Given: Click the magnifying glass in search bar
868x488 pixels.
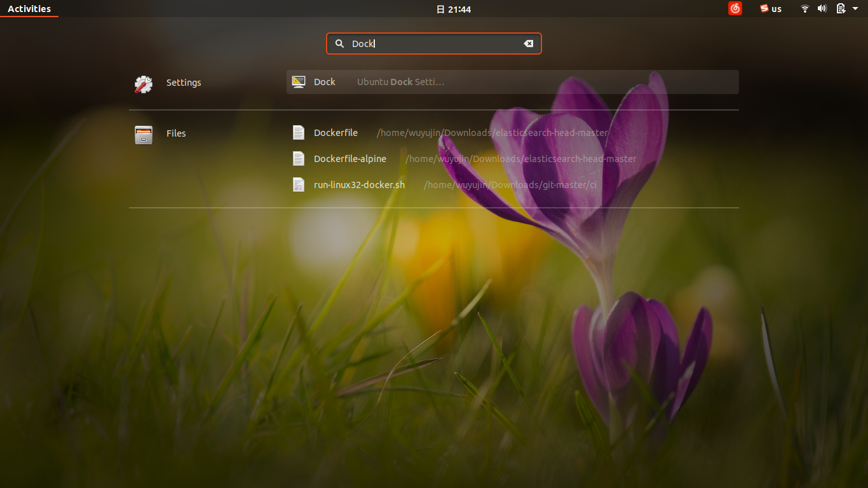Looking at the screenshot, I should 340,43.
